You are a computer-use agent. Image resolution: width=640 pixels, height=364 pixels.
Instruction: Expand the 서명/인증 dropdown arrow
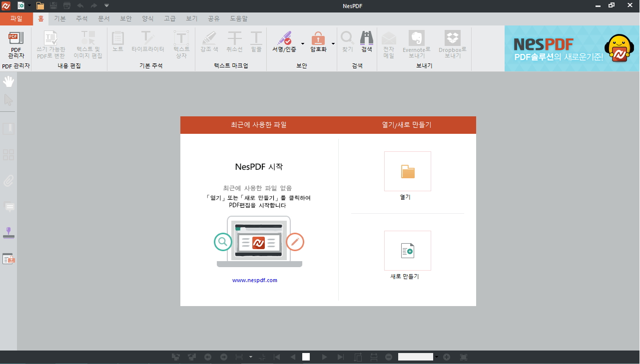[x=302, y=43]
